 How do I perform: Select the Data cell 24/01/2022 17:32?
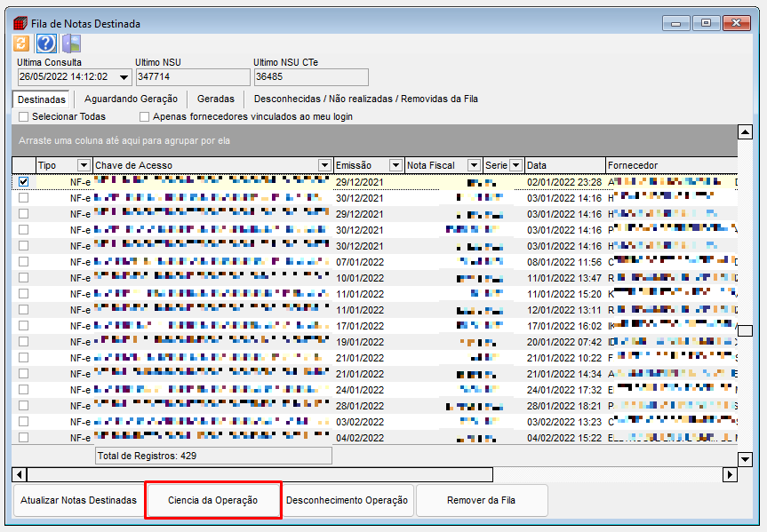coord(564,390)
